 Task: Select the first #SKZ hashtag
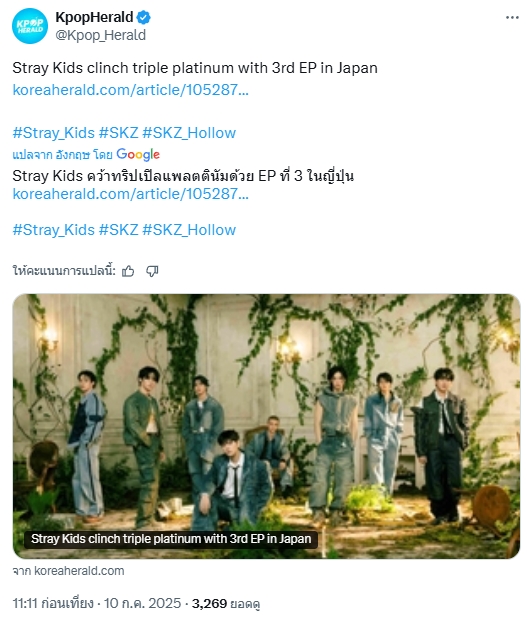click(118, 133)
